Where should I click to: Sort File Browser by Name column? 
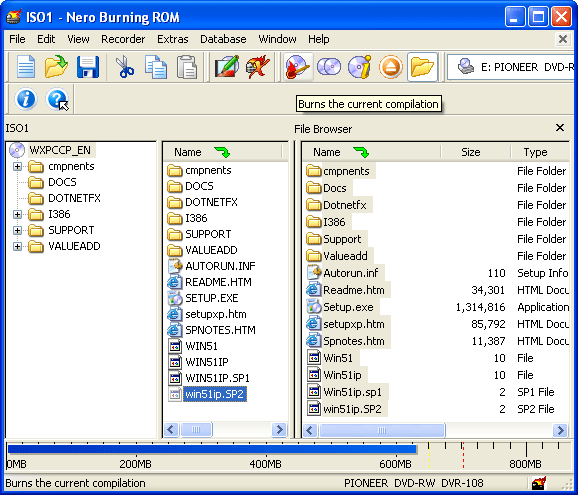[371, 152]
